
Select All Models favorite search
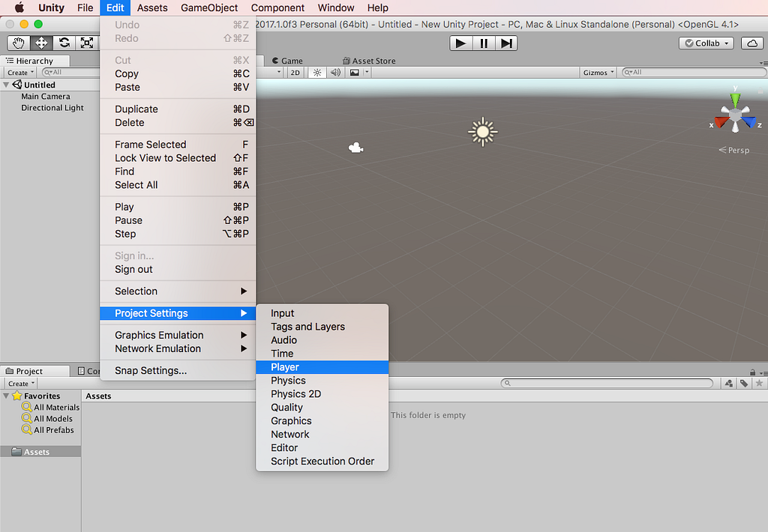click(47, 418)
